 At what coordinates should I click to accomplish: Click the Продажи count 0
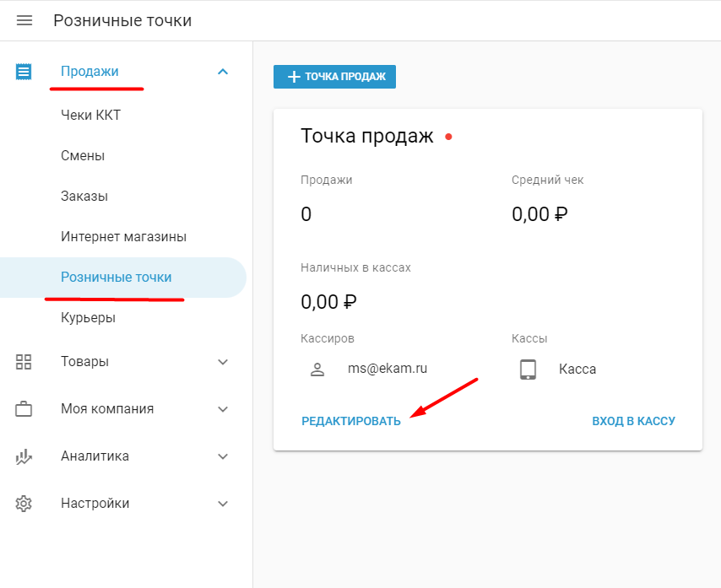click(x=306, y=214)
